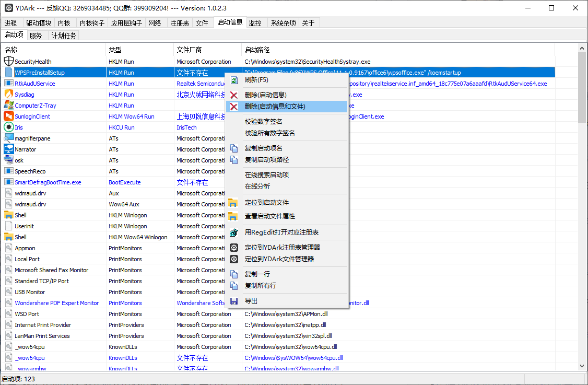Click the 启动路径 column header
The height and width of the screenshot is (385, 588).
pos(257,50)
